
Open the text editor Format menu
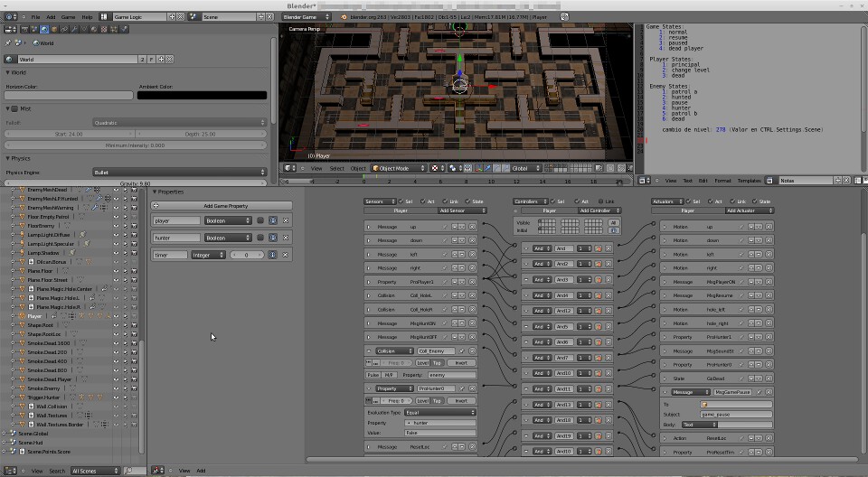point(722,181)
